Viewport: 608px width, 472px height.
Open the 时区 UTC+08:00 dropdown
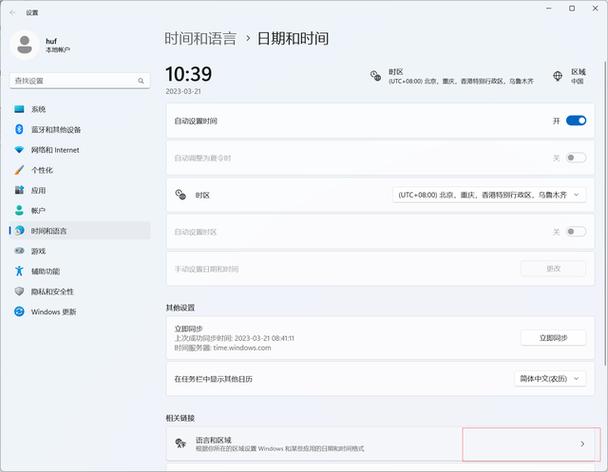click(489, 195)
